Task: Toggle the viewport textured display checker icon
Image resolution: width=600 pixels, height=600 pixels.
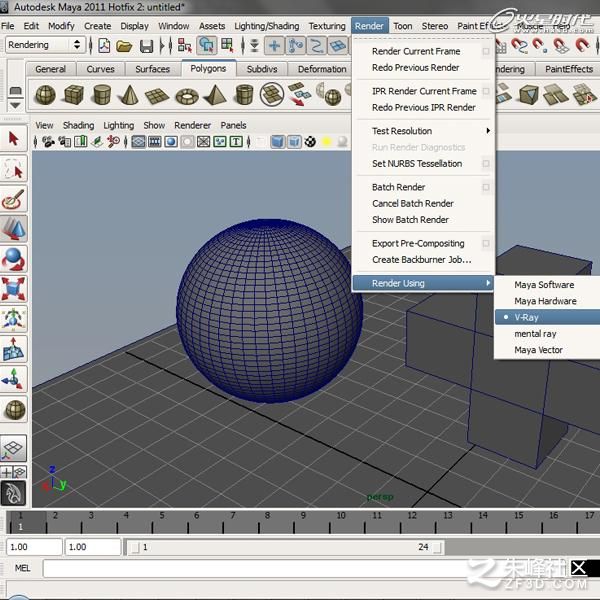Action: (310, 142)
